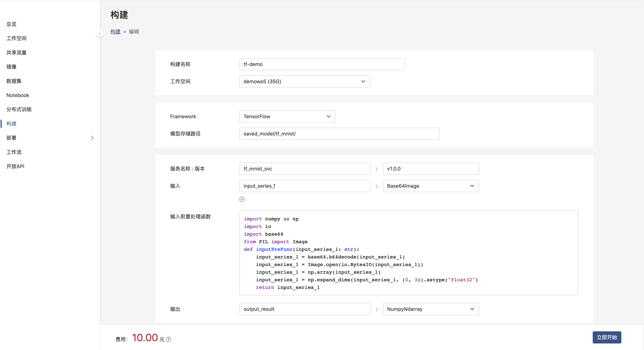
Task: Open the NumpyNdarray output type dropdown
Action: coord(430,309)
